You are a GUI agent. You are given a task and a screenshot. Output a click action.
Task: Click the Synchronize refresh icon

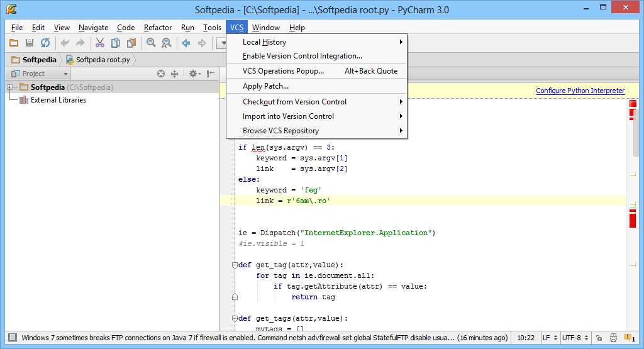(45, 43)
